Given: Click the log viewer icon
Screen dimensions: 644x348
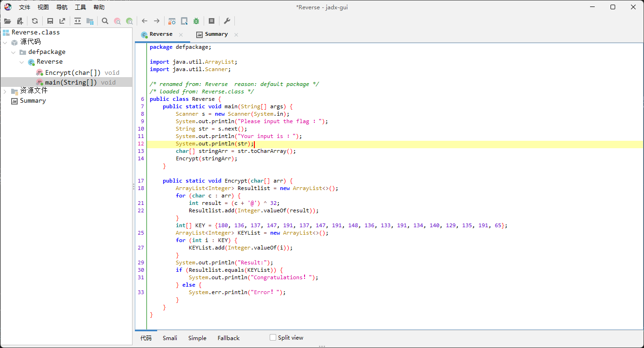Looking at the screenshot, I should tap(212, 21).
